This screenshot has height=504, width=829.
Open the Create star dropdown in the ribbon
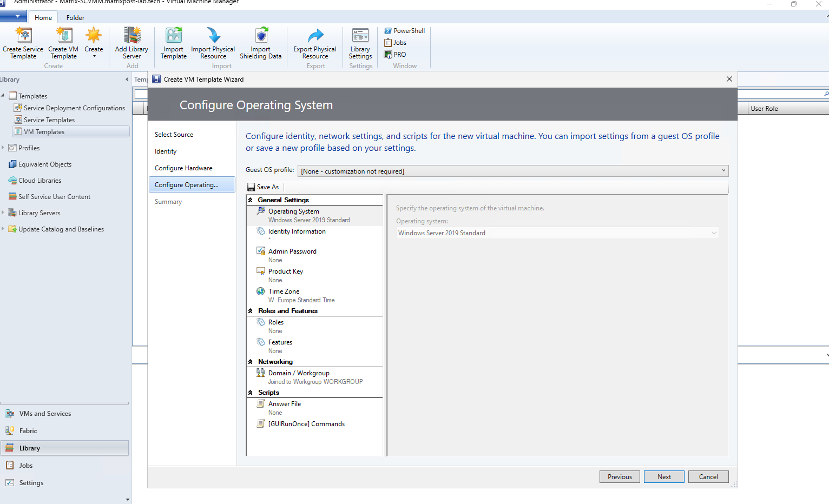[94, 43]
